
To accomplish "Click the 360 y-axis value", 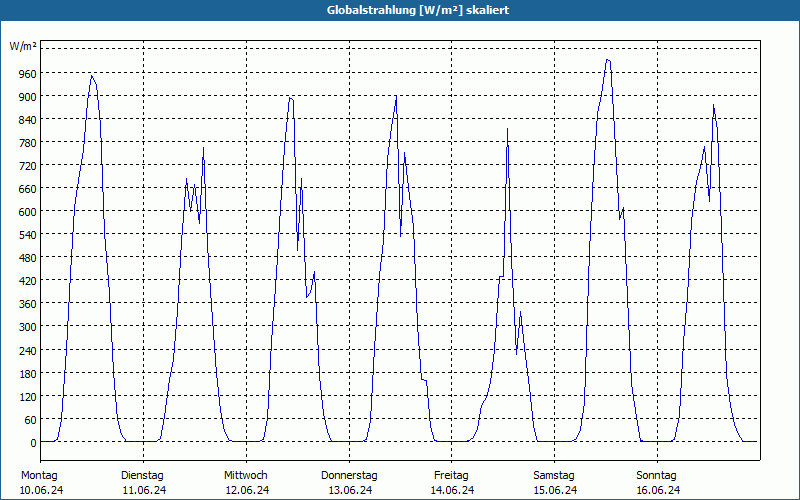I will pyautogui.click(x=27, y=305).
